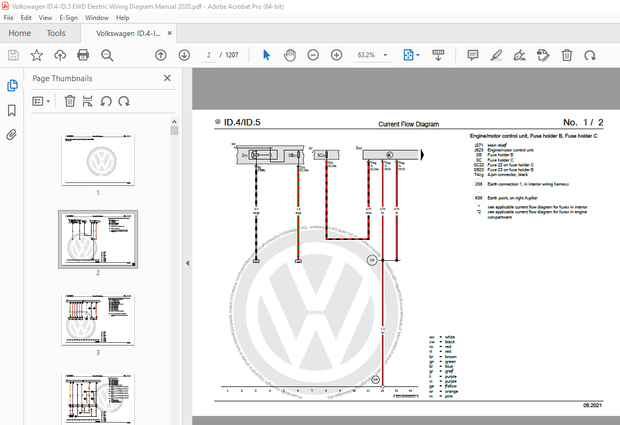Switch to the Tools tab
Screen dimensions: 620x425
[x=56, y=33]
